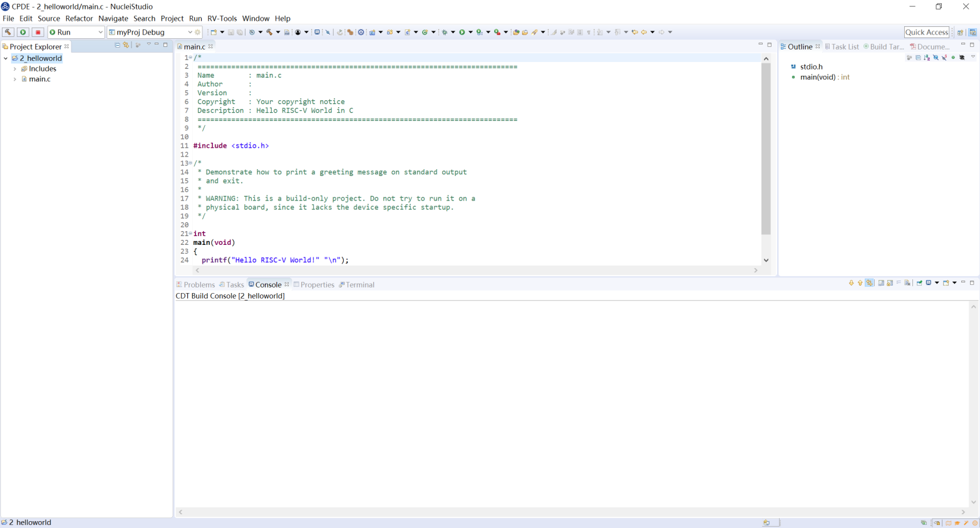Minimize the Project Explorer panel
Image resolution: width=980 pixels, height=528 pixels.
click(157, 44)
